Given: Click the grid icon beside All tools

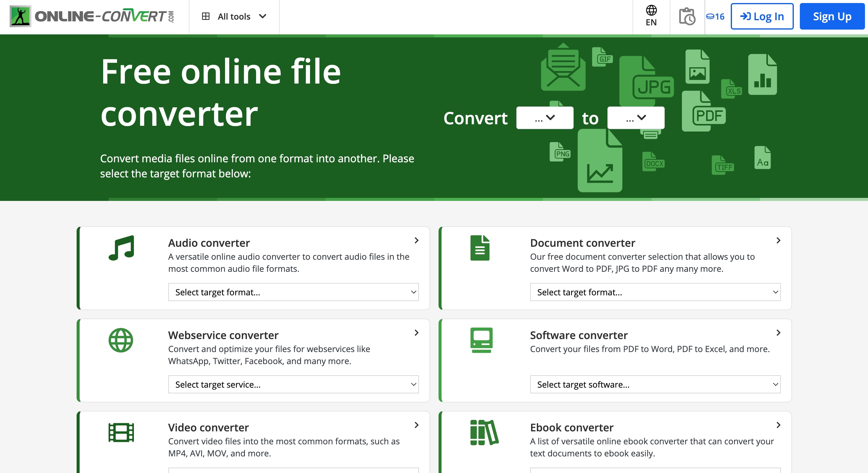Looking at the screenshot, I should coord(206,16).
